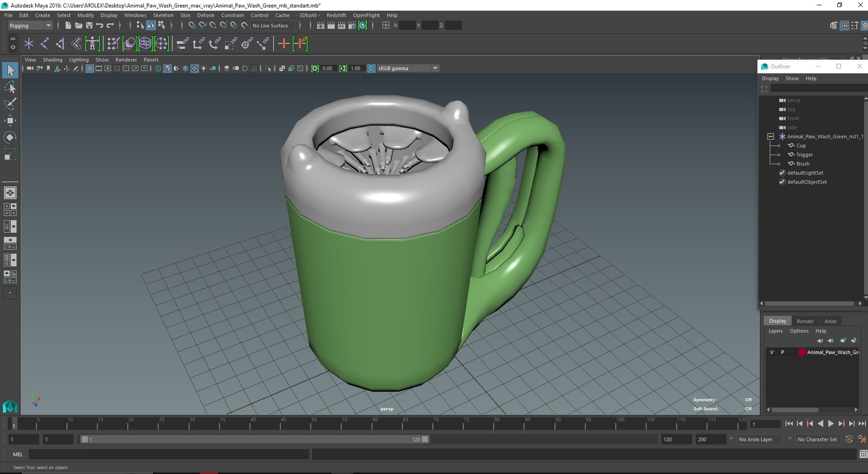Toggle the viewport grid display icon
This screenshot has height=474, width=868.
90,68
